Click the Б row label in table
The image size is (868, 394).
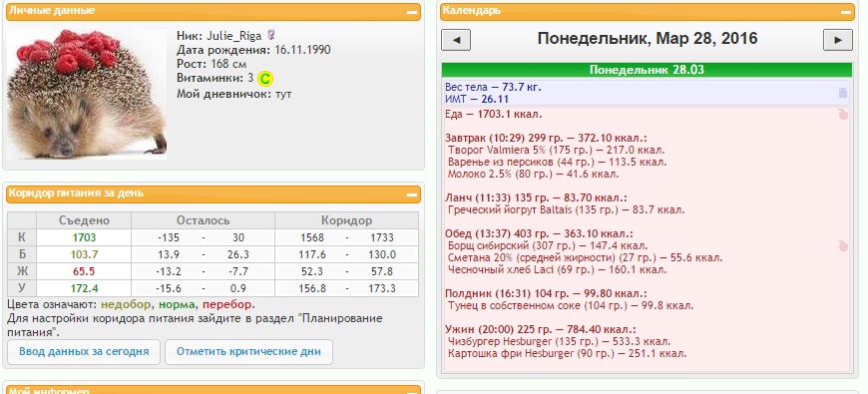[x=22, y=254]
